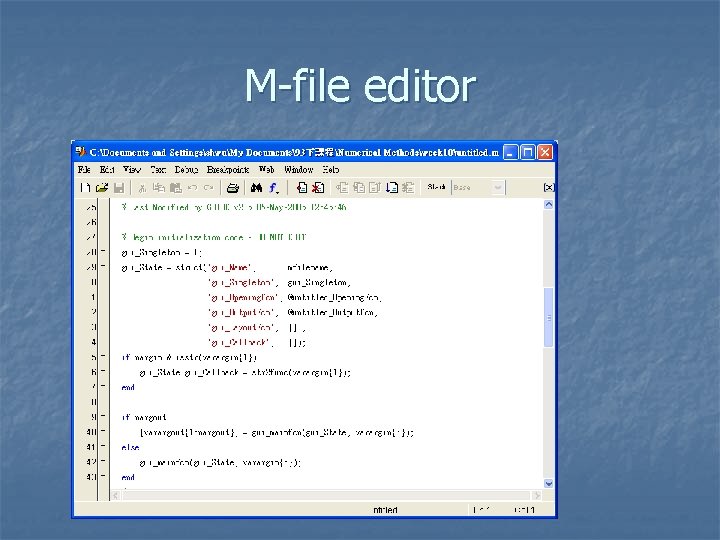Image resolution: width=720 pixels, height=540 pixels.
Task: Click the Clear all breakpoints icon
Action: pos(318,187)
